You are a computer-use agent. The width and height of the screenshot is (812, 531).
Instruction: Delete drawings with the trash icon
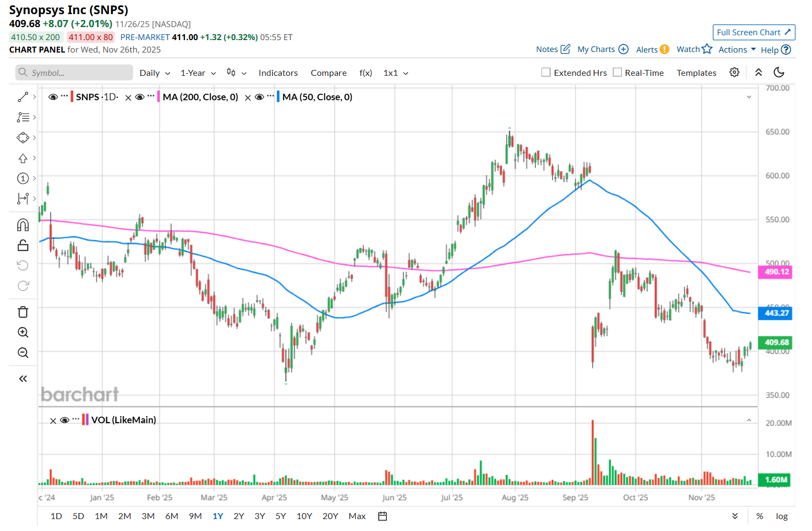point(23,312)
